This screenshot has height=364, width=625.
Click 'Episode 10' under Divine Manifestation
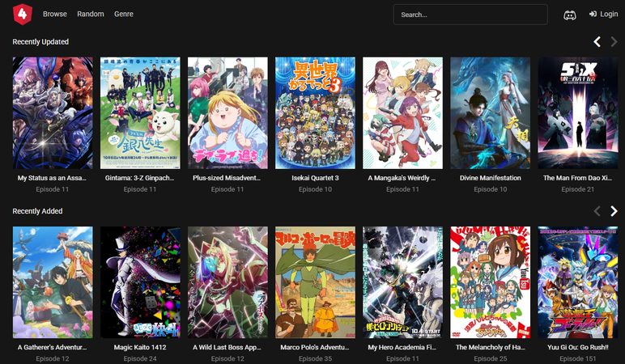[x=491, y=189]
